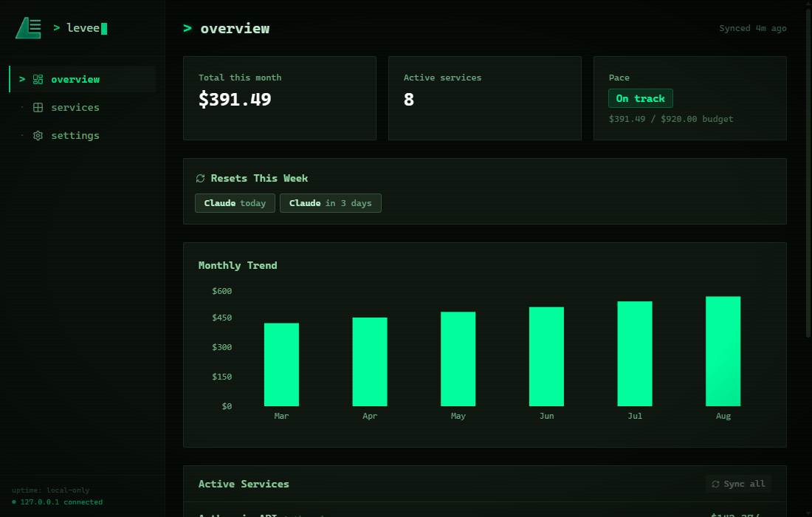This screenshot has height=517, width=812.
Task: Click the $600 axis label
Action: point(221,291)
